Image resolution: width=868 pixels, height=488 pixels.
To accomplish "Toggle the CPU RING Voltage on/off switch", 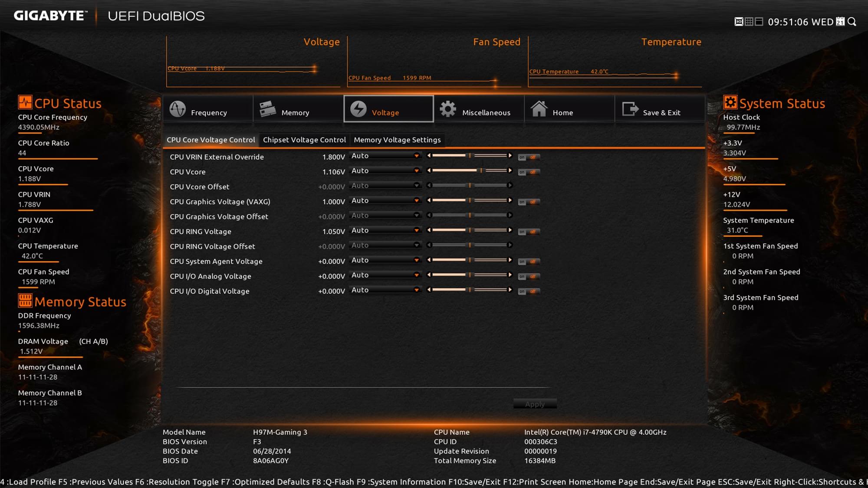I will (x=529, y=232).
